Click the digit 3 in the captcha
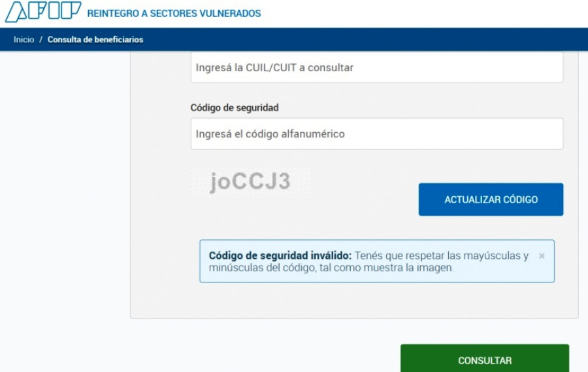Image resolution: width=588 pixels, height=372 pixels. [x=284, y=181]
